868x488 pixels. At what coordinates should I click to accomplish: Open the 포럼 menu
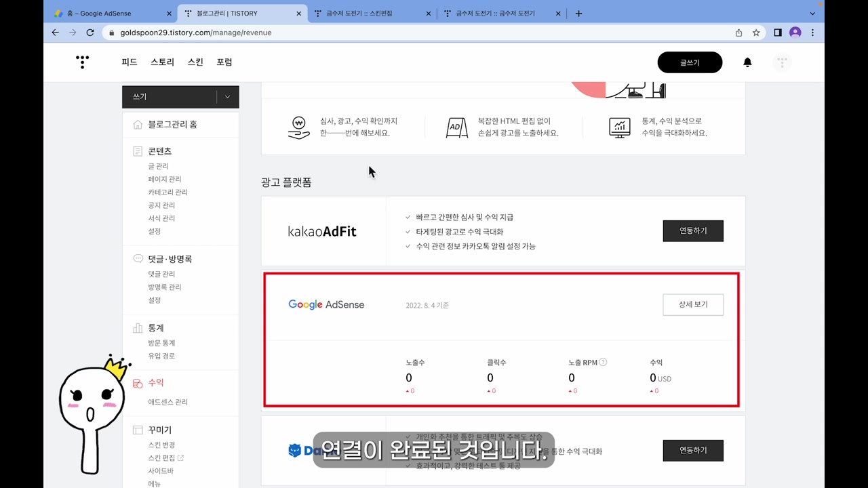click(x=224, y=62)
